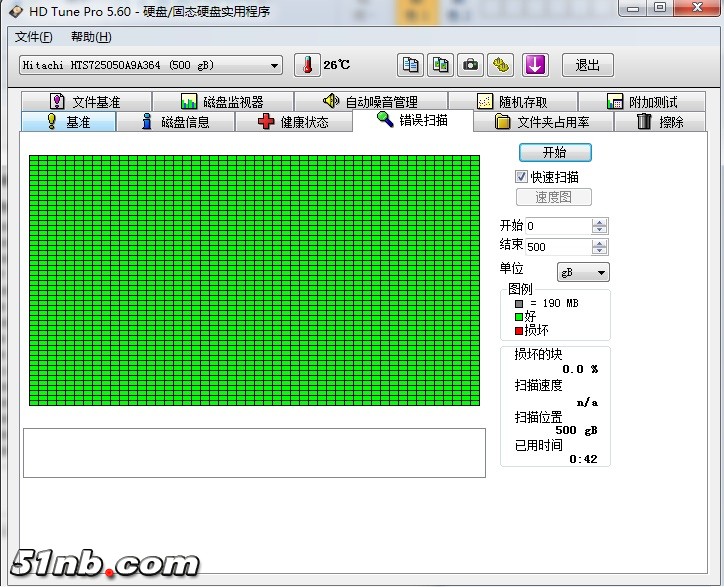
Task: Switch to the 磁盘信息 tab
Action: tap(175, 122)
